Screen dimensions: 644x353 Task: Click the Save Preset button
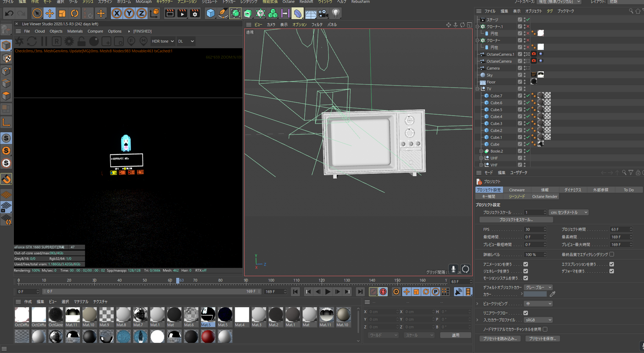pyautogui.click(x=542, y=339)
